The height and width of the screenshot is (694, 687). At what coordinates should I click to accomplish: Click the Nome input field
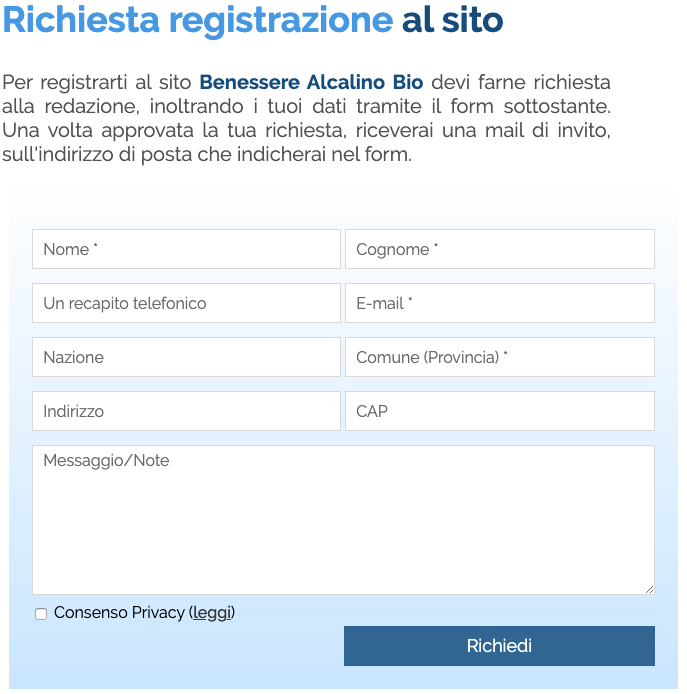point(186,249)
